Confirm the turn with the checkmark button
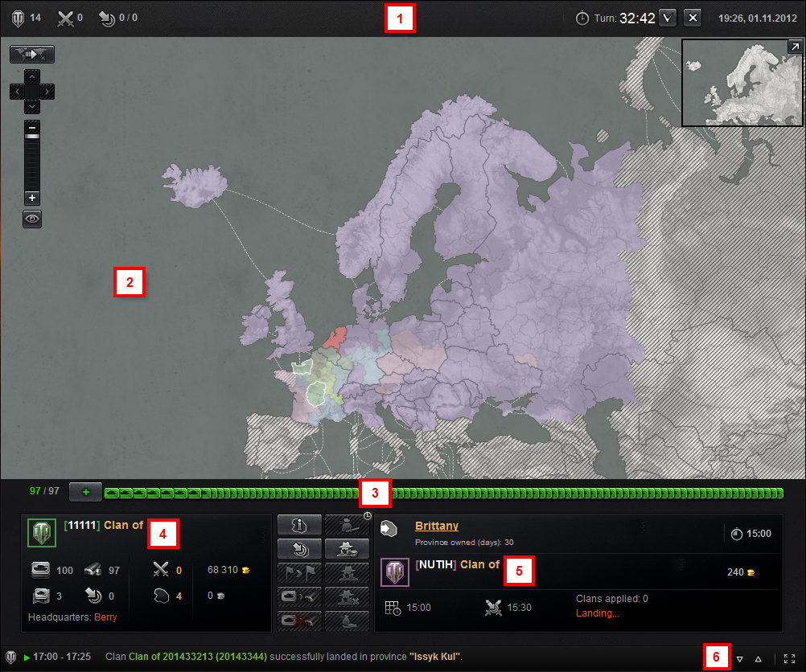 pos(668,18)
